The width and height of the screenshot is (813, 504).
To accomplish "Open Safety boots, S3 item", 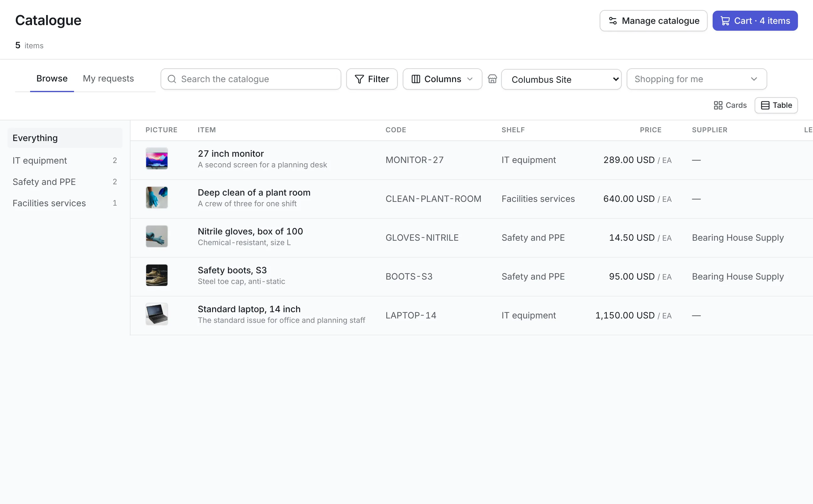I will [232, 270].
